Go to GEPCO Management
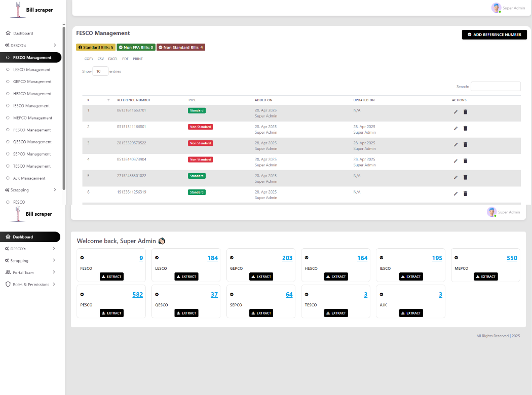Image resolution: width=532 pixels, height=395 pixels. (32, 82)
